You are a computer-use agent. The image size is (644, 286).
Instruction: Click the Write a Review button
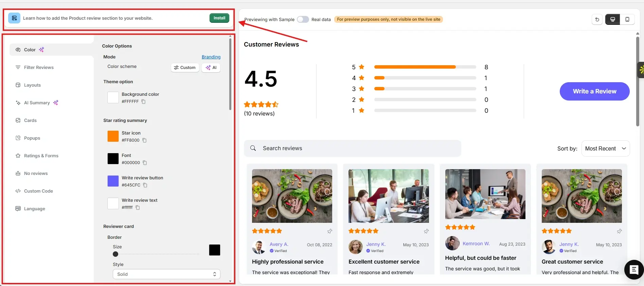click(594, 91)
